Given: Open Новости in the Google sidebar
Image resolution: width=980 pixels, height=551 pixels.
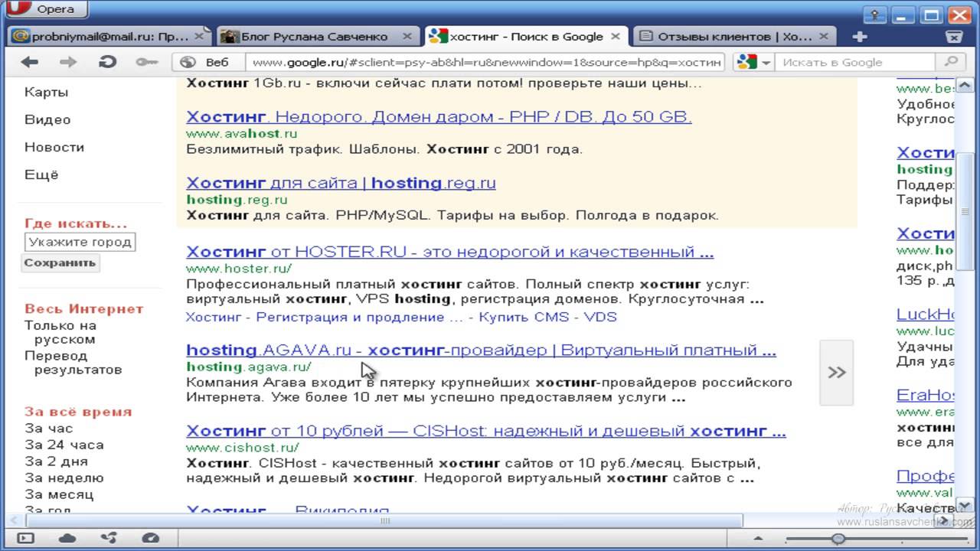Looking at the screenshot, I should click(x=54, y=147).
